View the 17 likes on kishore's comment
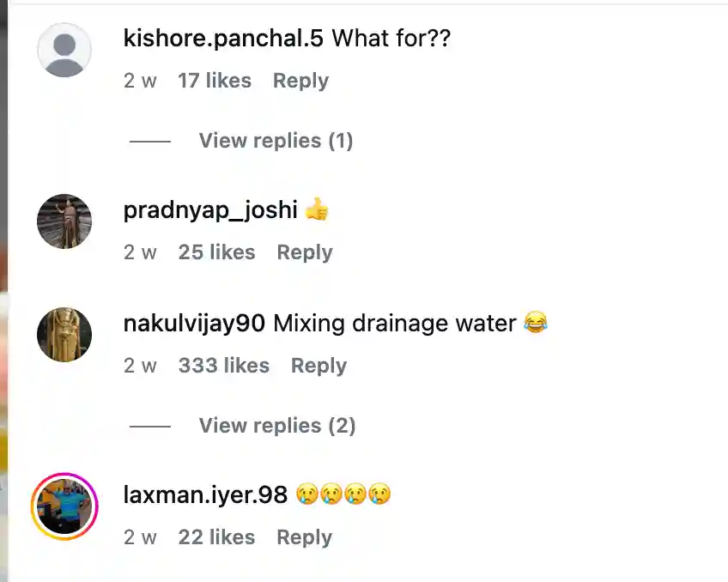The image size is (728, 582). coord(215,81)
